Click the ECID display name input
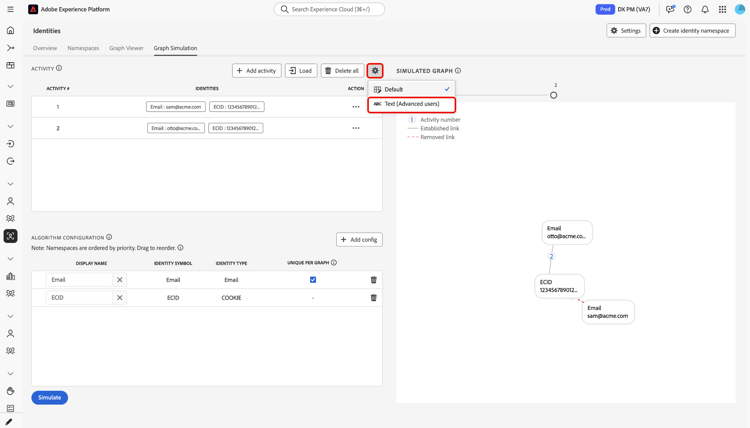The image size is (750, 428). coord(79,297)
